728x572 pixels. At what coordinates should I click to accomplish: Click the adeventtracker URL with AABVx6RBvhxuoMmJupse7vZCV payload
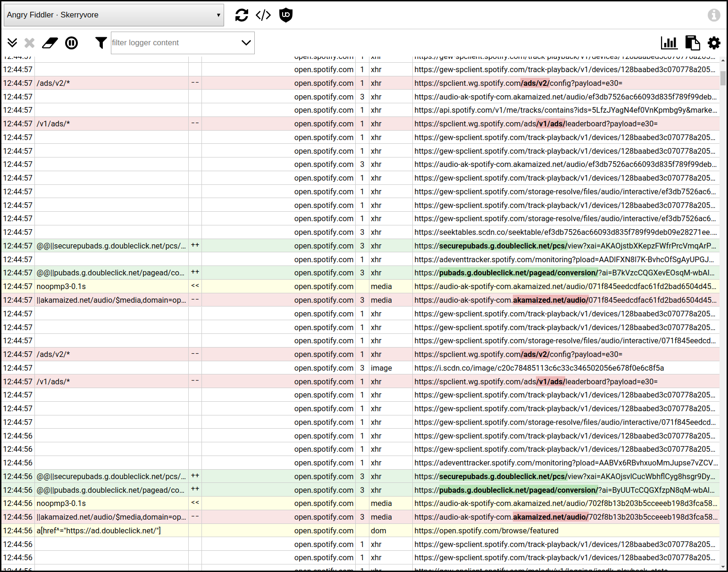pyautogui.click(x=566, y=463)
